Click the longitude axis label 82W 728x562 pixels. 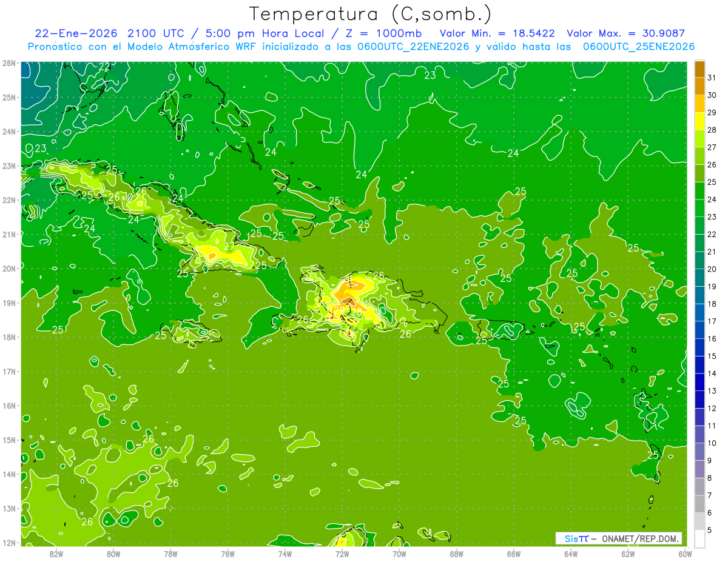pos(56,554)
